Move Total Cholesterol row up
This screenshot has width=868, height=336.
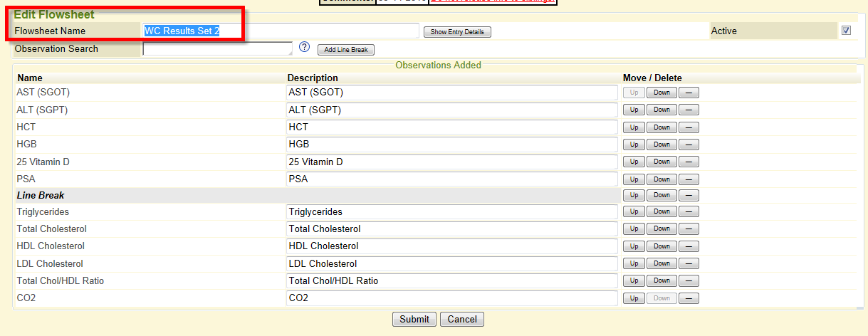tap(633, 229)
